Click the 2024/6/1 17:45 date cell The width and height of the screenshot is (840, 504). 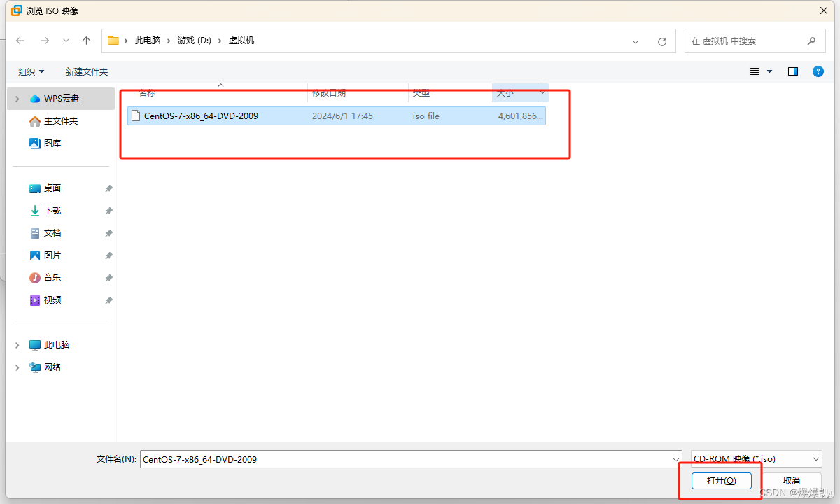coord(342,116)
